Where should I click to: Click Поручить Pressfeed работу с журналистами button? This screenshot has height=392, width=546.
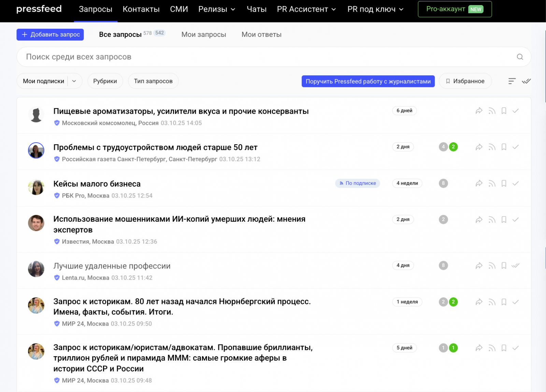pos(368,81)
